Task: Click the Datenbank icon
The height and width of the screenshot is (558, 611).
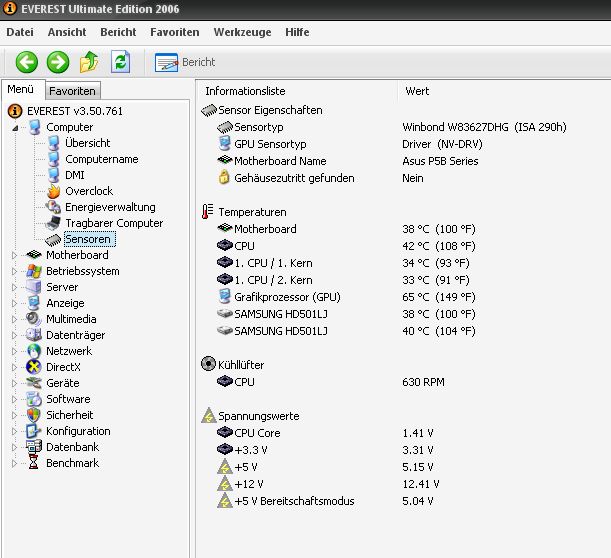Action: [34, 447]
